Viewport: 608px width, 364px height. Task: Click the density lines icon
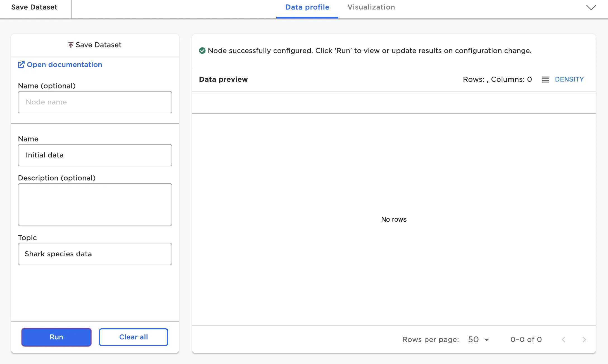point(545,80)
